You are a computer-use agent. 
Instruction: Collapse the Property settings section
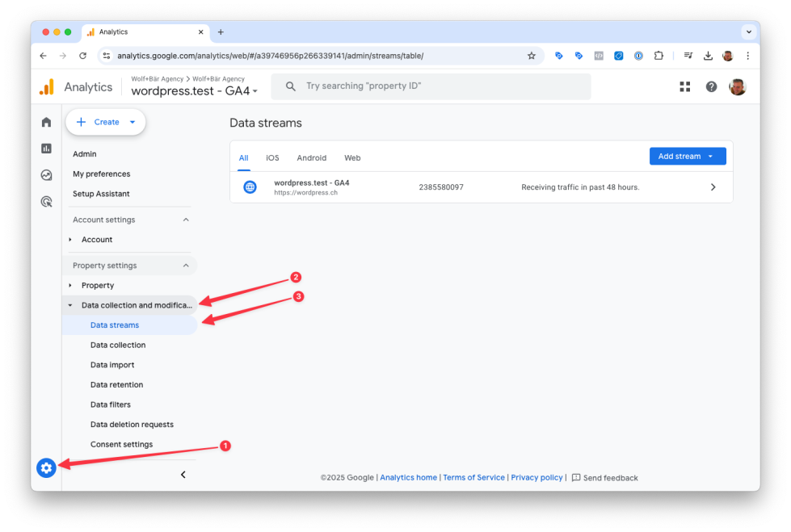pos(186,266)
